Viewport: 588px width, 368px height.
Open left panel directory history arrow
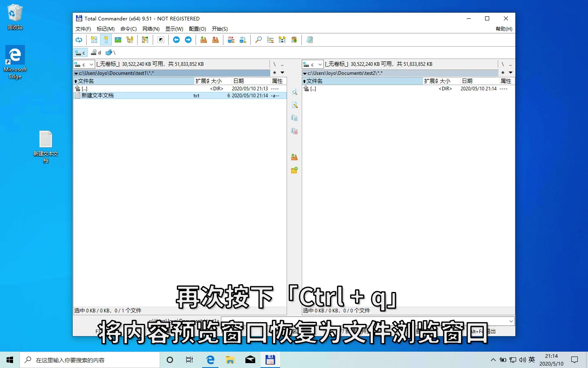tap(282, 73)
